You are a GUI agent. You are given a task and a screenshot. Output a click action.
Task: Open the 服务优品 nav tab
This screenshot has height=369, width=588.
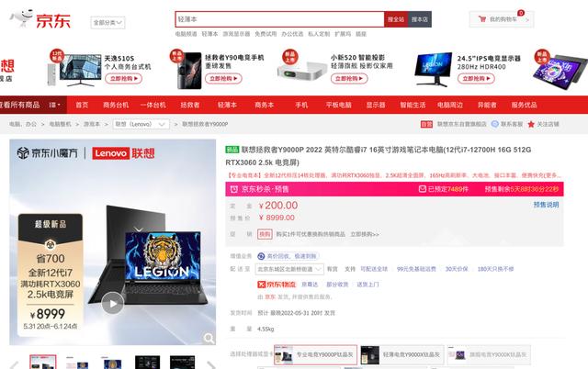pyautogui.click(x=524, y=105)
